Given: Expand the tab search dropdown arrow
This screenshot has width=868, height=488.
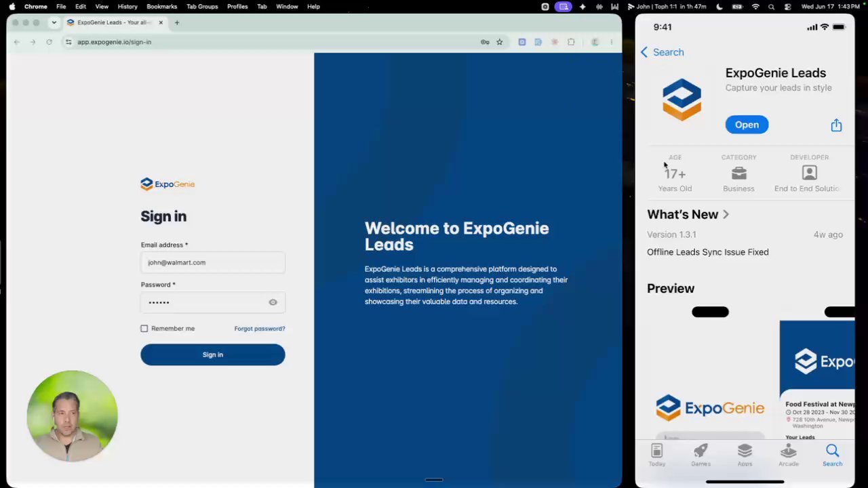Looking at the screenshot, I should click(x=54, y=22).
